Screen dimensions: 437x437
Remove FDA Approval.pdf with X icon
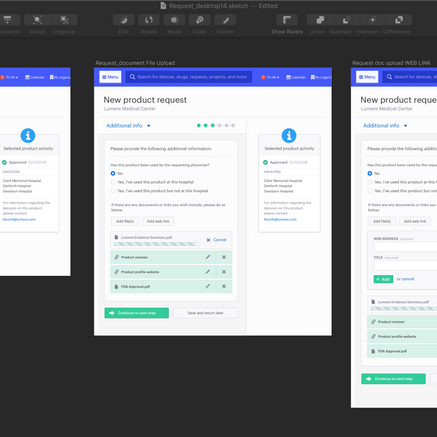[x=224, y=286]
